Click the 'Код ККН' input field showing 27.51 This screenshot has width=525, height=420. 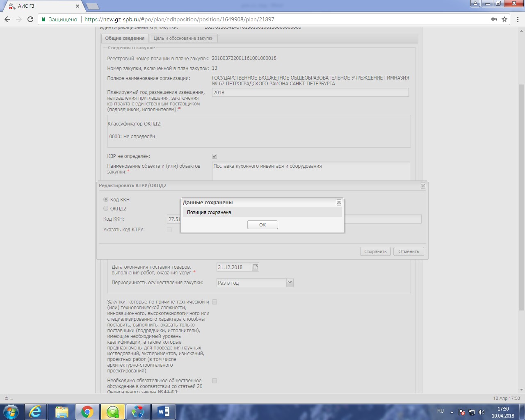[294, 219]
